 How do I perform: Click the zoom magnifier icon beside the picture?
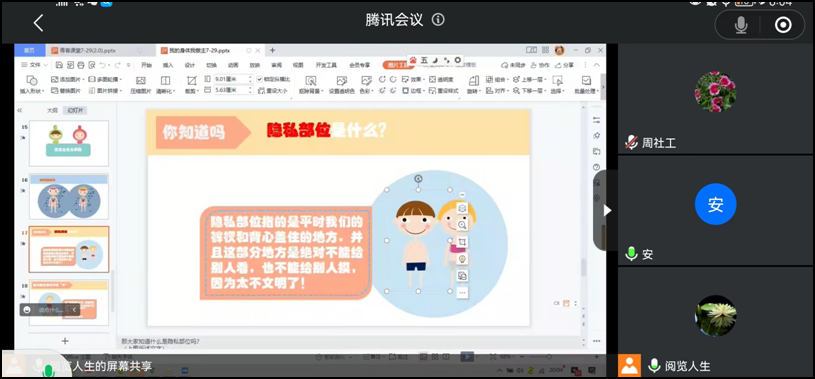click(462, 225)
